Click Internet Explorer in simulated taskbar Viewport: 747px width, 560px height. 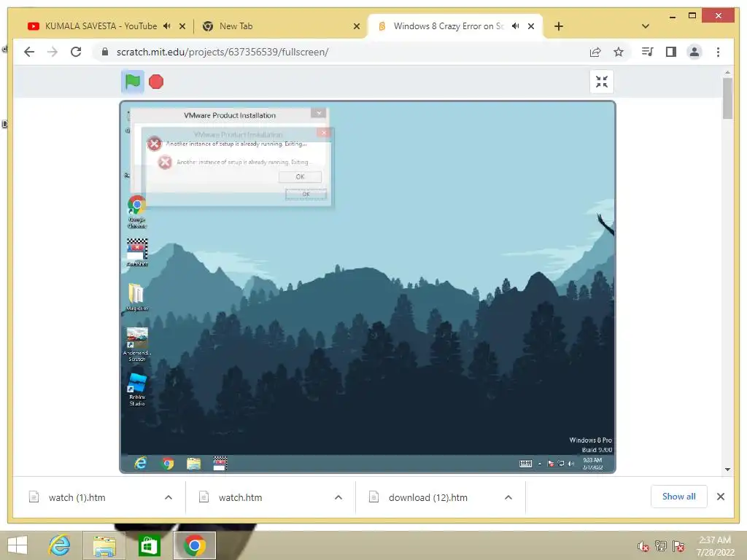click(141, 463)
